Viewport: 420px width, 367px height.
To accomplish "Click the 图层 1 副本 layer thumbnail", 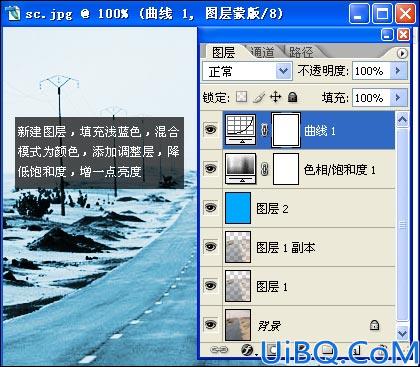I will (x=238, y=247).
